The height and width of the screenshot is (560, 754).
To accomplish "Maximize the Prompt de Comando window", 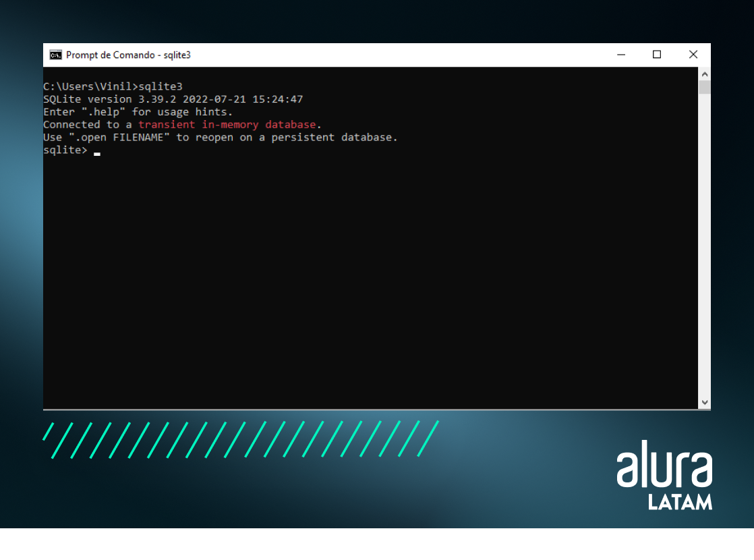I will [657, 55].
